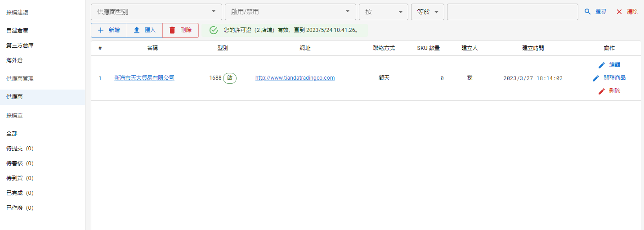Go to 海外倉 in the sidebar

[42, 60]
